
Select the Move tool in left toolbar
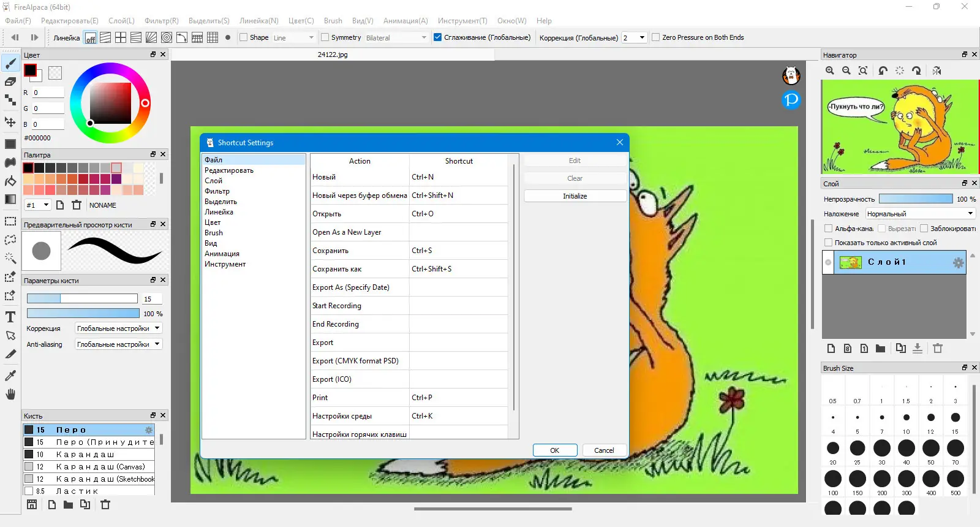click(10, 122)
